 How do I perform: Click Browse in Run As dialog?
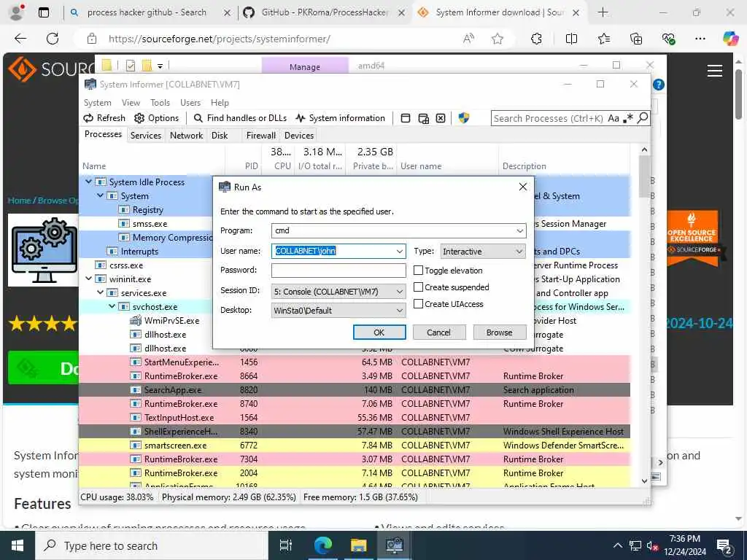pos(499,332)
